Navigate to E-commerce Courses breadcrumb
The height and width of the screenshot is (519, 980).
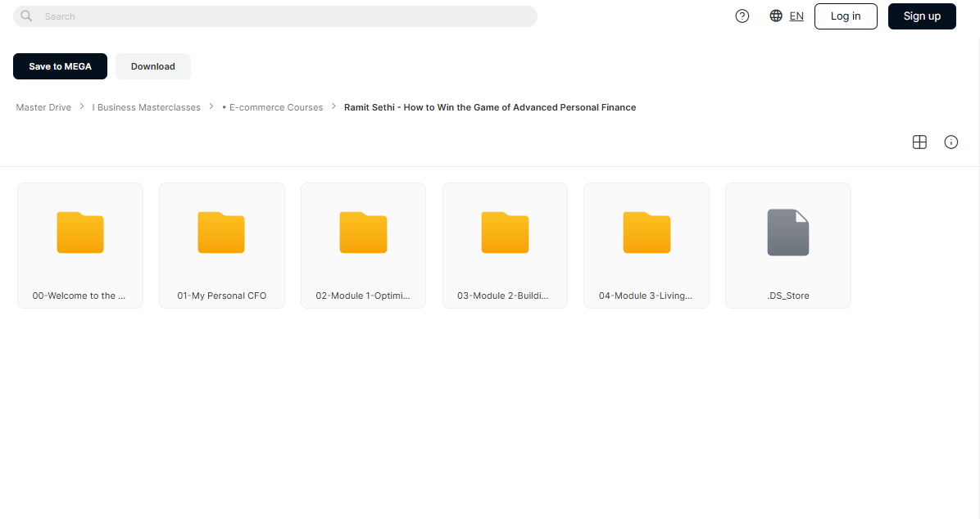[273, 107]
